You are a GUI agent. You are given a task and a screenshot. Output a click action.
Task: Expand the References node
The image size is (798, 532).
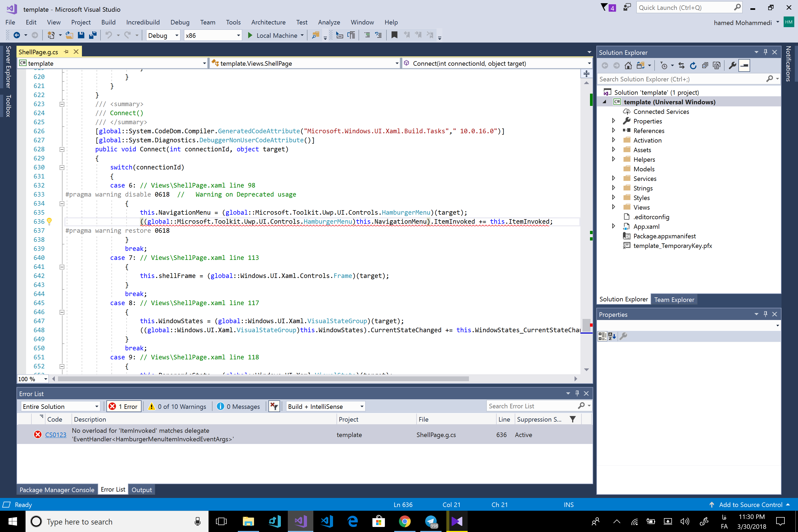click(614, 130)
